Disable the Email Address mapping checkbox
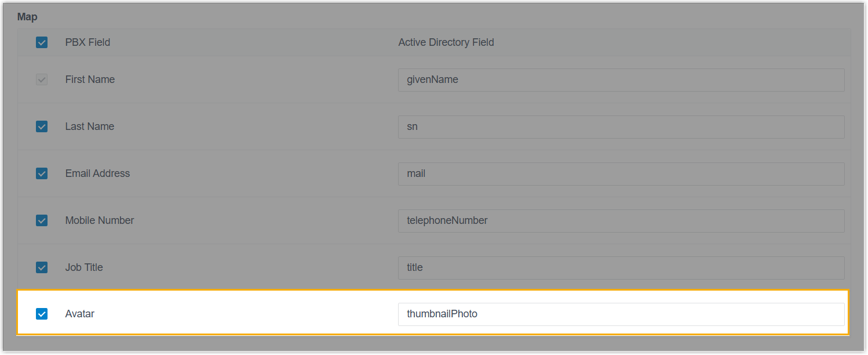 pyautogui.click(x=42, y=173)
